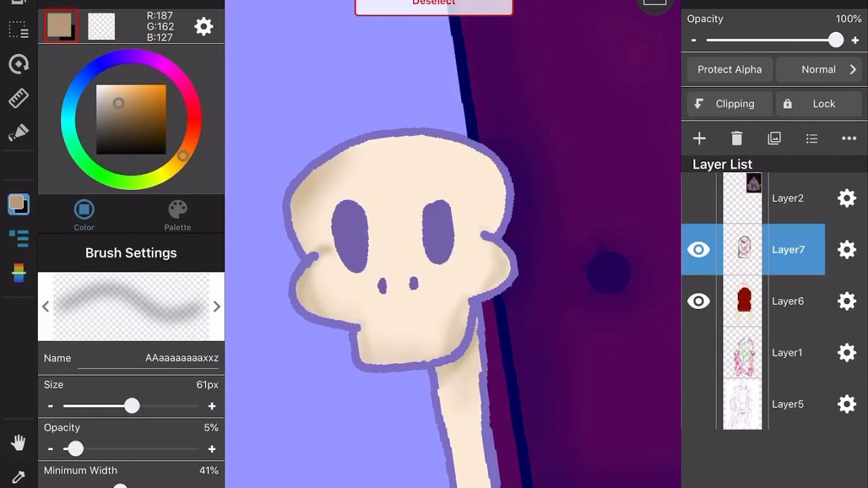Image resolution: width=868 pixels, height=488 pixels.
Task: Open the color panel icon in sidebar
Action: click(18, 204)
